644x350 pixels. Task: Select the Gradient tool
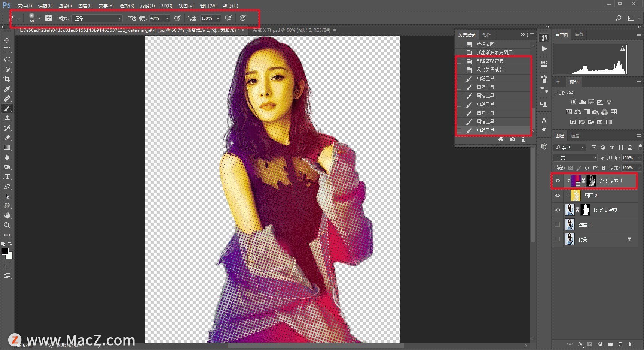pos(7,147)
